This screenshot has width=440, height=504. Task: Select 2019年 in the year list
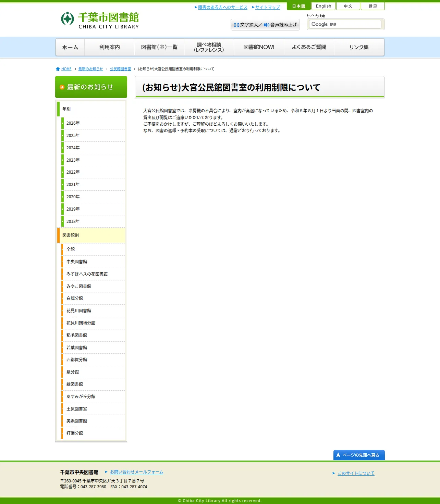(x=93, y=209)
